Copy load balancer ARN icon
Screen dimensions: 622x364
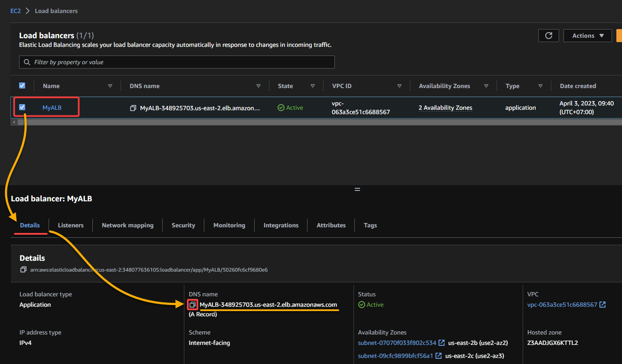(23, 270)
